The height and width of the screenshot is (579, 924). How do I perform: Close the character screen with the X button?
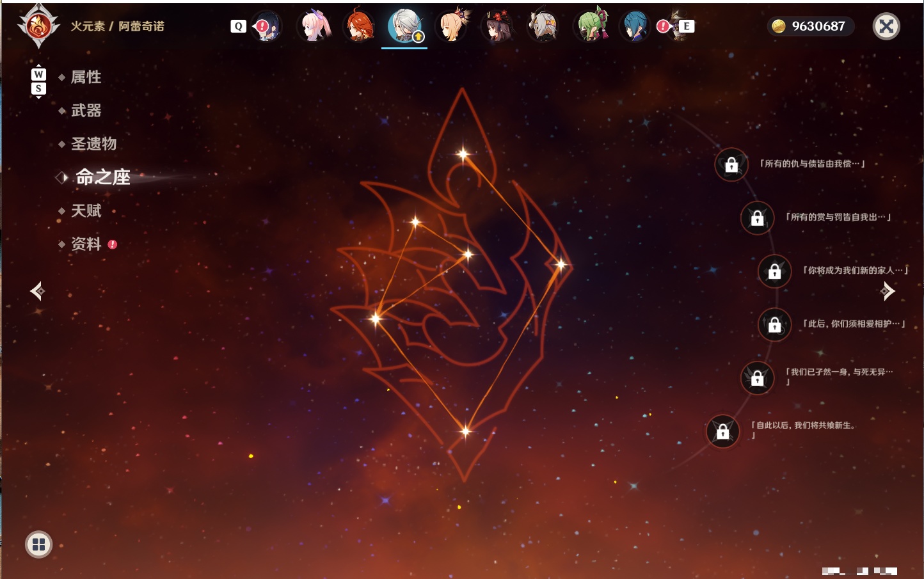pos(886,26)
